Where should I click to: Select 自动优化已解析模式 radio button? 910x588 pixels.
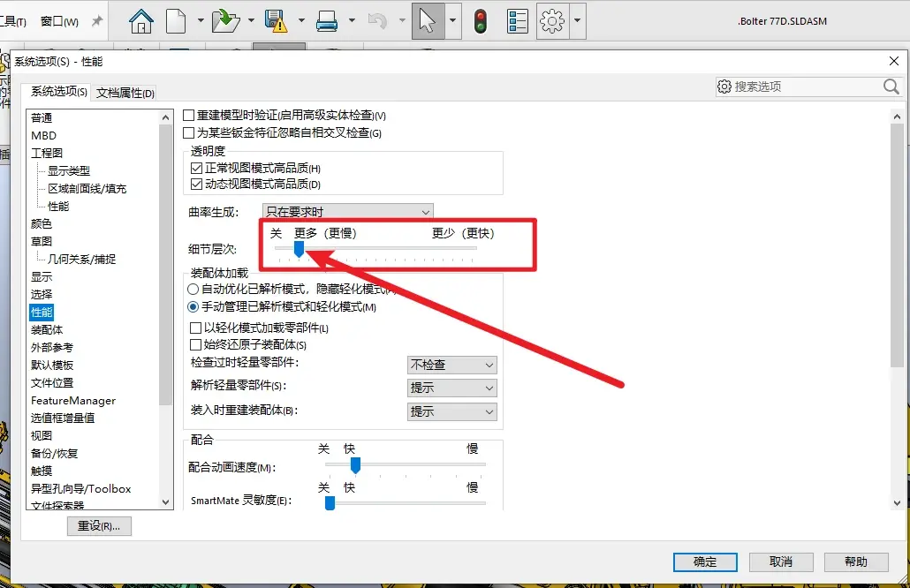(193, 289)
